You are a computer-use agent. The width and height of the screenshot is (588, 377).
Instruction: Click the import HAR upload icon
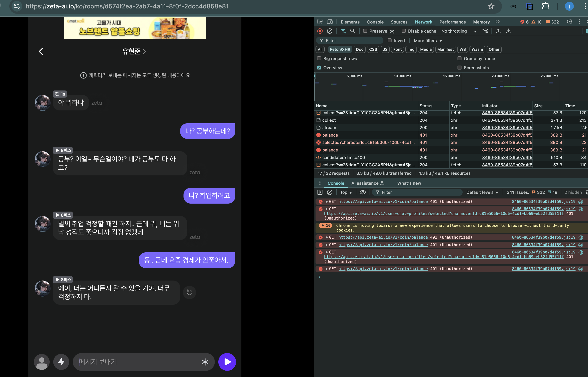(498, 31)
